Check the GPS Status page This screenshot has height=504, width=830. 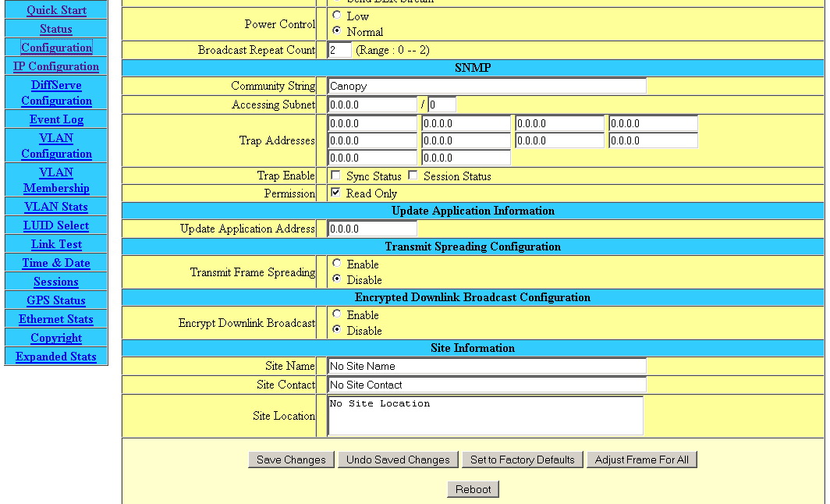56,300
